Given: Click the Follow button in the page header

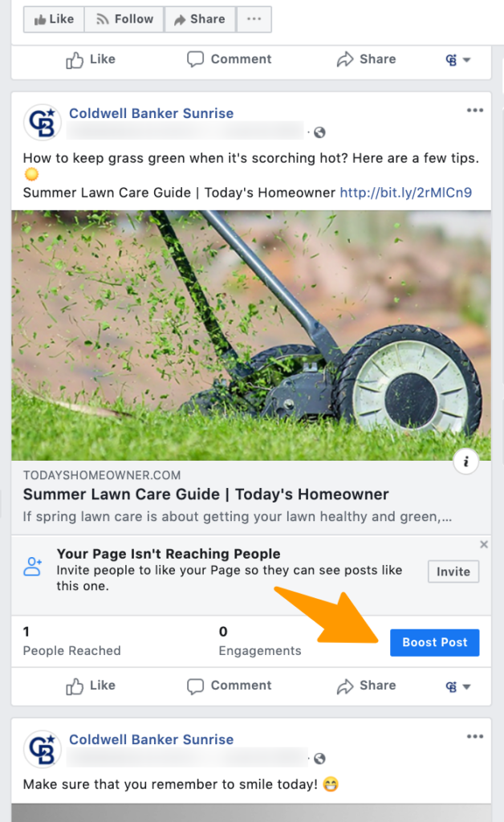Looking at the screenshot, I should click(124, 19).
